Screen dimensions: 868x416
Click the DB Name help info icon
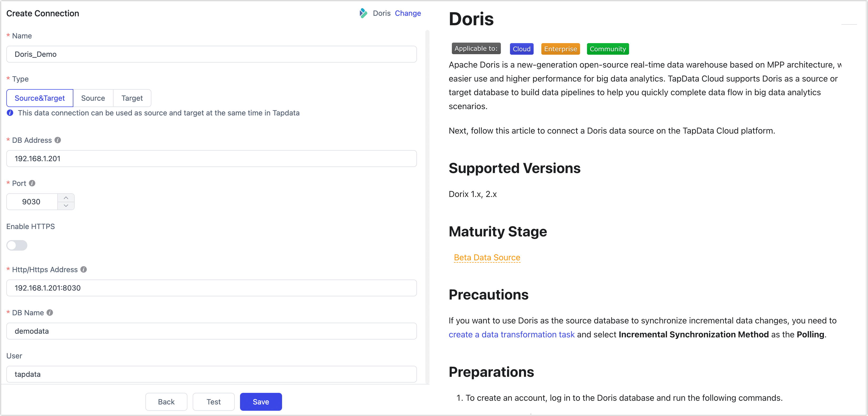tap(49, 312)
